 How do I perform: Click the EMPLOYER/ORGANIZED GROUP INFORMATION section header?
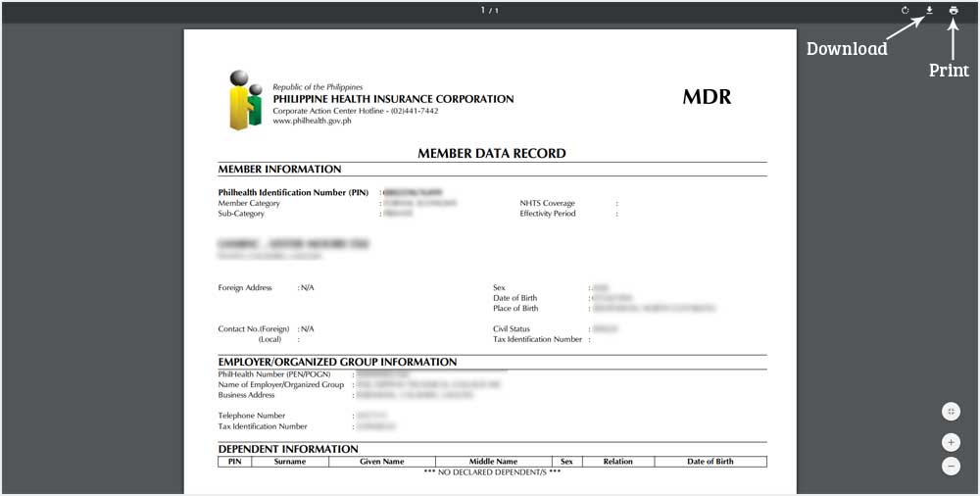[337, 362]
